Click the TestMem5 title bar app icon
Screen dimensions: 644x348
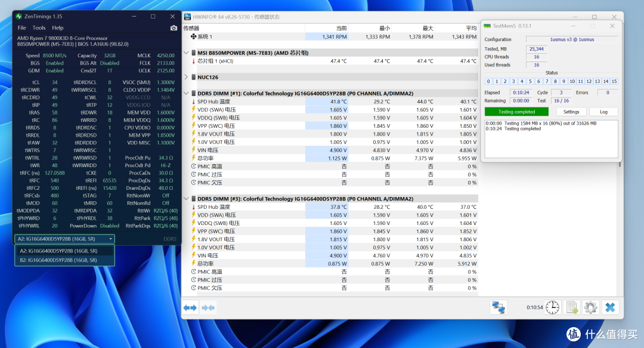pos(487,26)
